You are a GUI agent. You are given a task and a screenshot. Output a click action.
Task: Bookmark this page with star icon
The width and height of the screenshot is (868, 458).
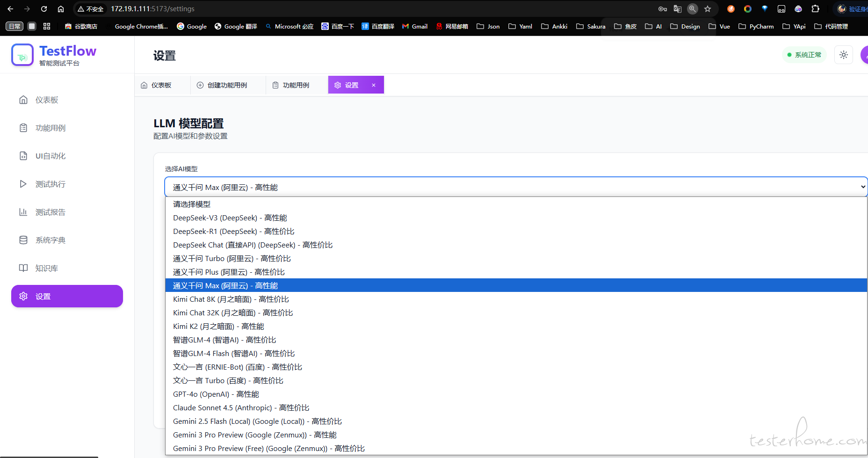coord(708,9)
